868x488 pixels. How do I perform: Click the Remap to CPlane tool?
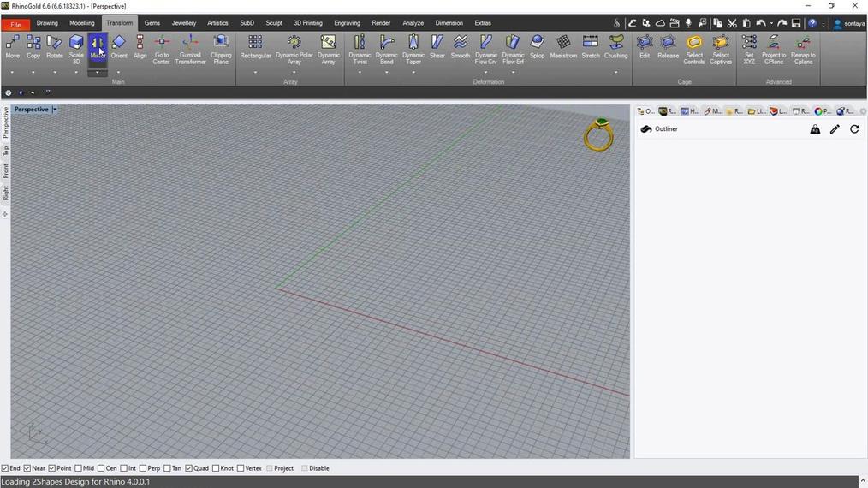pos(803,50)
